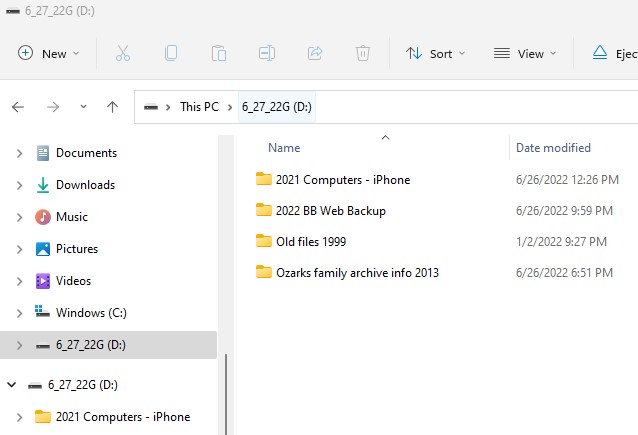Expand the Pictures tree node
638x435 pixels.
[x=19, y=249]
